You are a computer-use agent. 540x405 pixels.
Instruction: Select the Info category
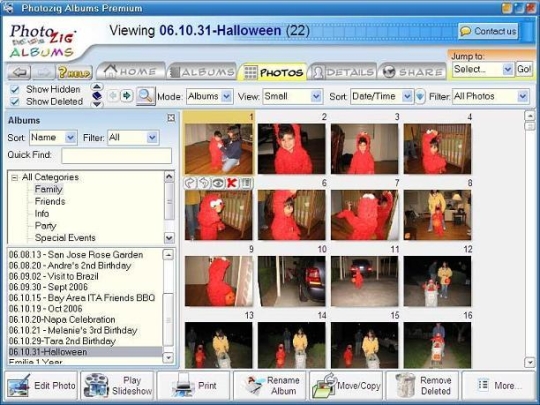(42, 214)
